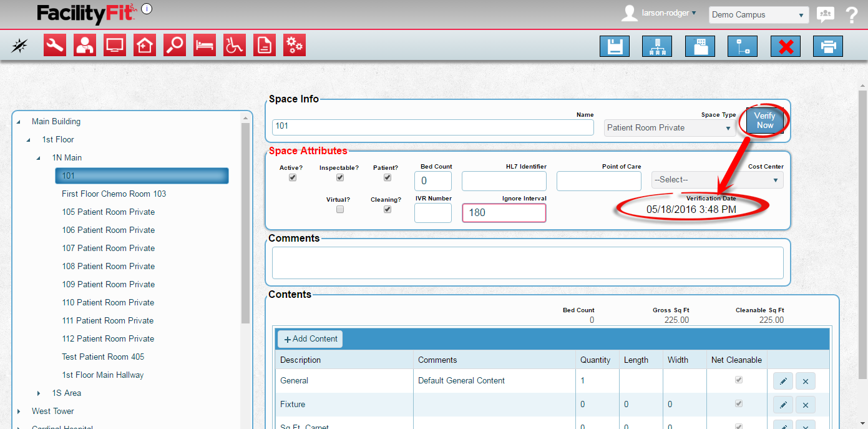Open the building hierarchy icon
Image resolution: width=868 pixels, height=429 pixels.
[657, 47]
